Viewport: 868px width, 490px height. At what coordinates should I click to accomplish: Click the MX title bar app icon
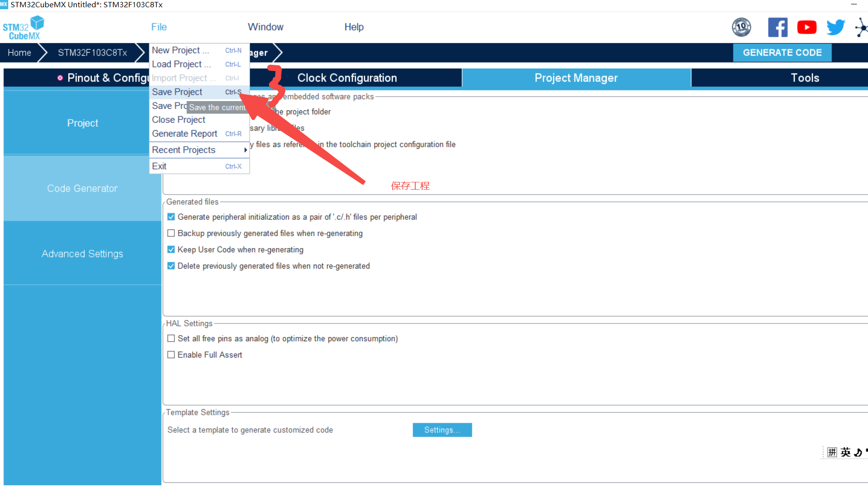coord(4,4)
